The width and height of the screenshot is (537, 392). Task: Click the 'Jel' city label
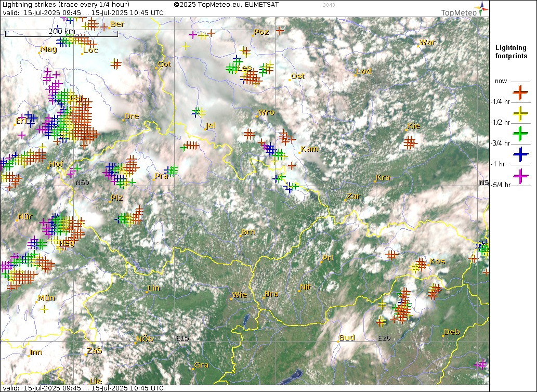[211, 126]
